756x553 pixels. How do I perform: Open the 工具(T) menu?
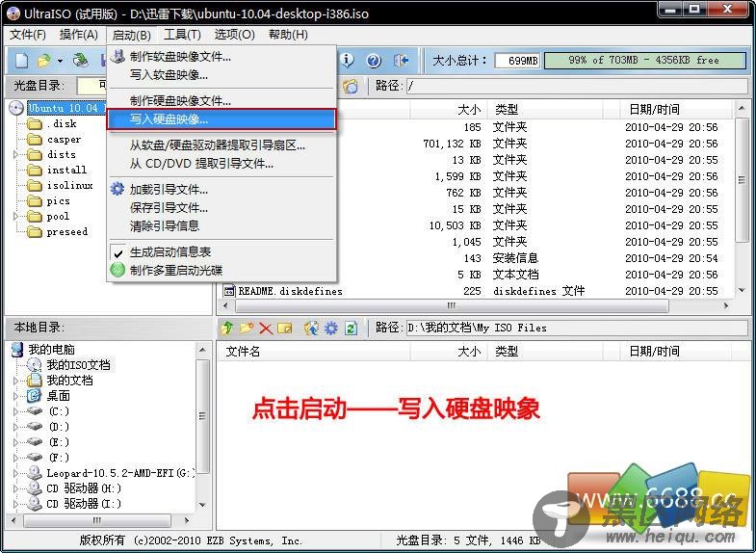click(x=182, y=35)
